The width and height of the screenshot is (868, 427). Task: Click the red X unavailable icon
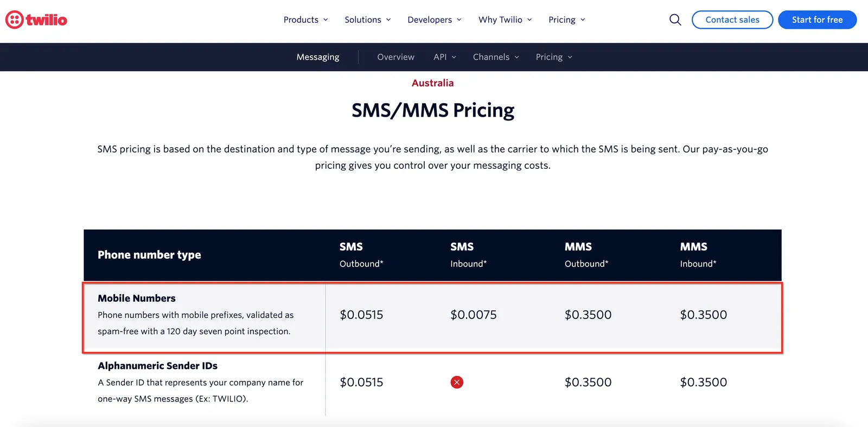(x=457, y=383)
